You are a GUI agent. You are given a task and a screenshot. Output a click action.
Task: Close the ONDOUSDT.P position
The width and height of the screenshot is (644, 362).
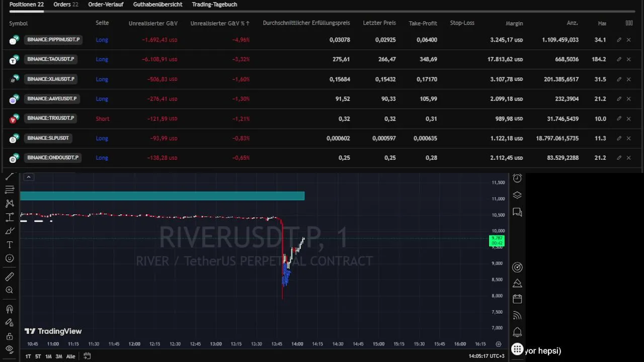click(629, 158)
